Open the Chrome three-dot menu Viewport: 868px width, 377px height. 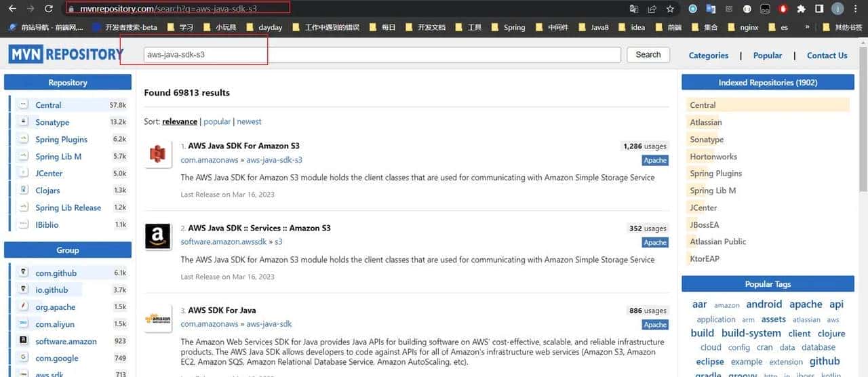(855, 9)
